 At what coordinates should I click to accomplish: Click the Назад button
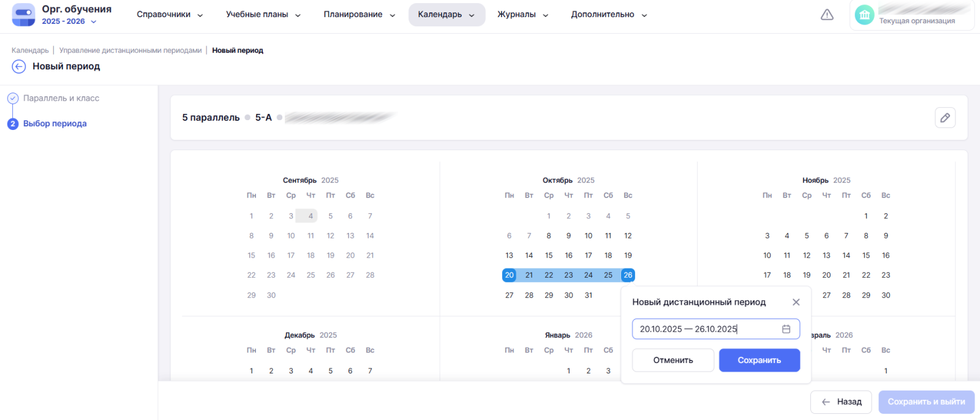coord(841,402)
